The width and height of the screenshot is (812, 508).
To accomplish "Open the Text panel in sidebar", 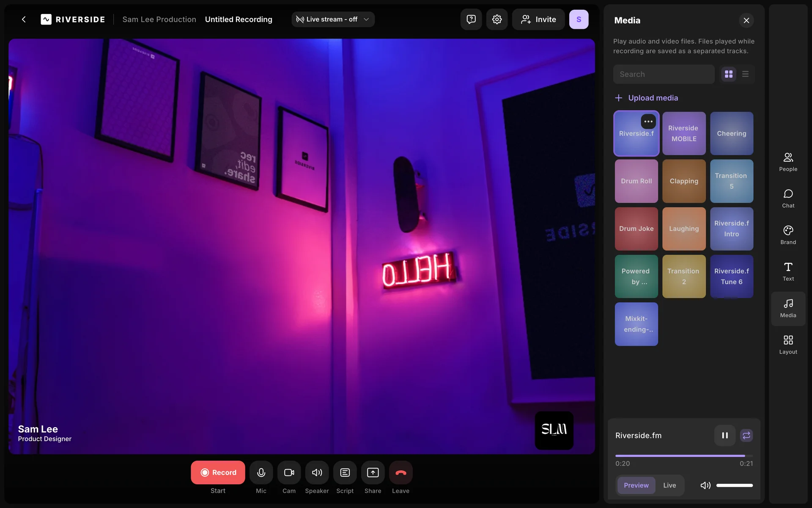I will click(788, 271).
